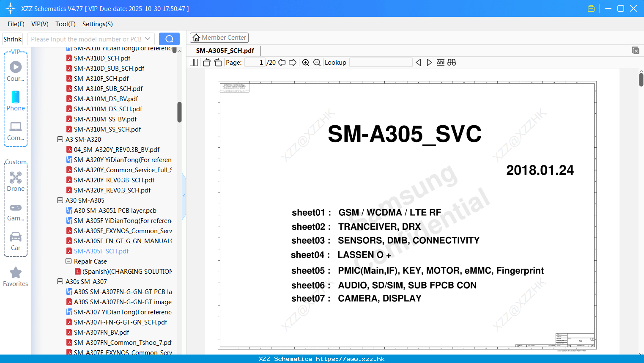Open A30 SM-A3051 PCB layer.pcb
This screenshot has height=363, width=644.
tap(115, 210)
